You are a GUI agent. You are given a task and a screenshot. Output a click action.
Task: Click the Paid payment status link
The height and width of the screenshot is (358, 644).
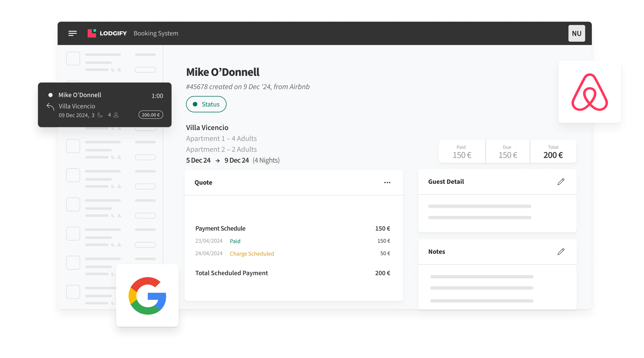pyautogui.click(x=235, y=241)
